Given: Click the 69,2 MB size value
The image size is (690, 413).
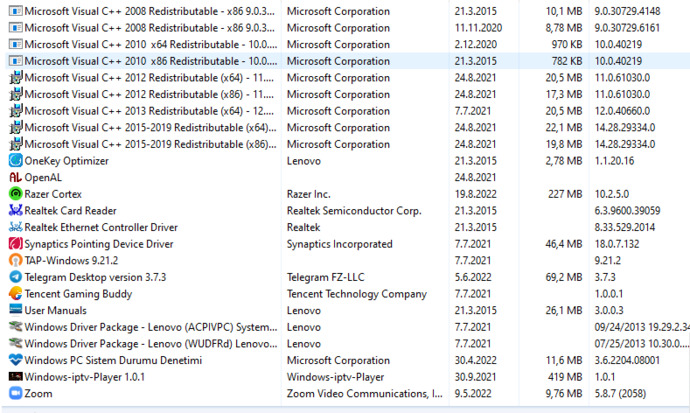Looking at the screenshot, I should pos(564,277).
